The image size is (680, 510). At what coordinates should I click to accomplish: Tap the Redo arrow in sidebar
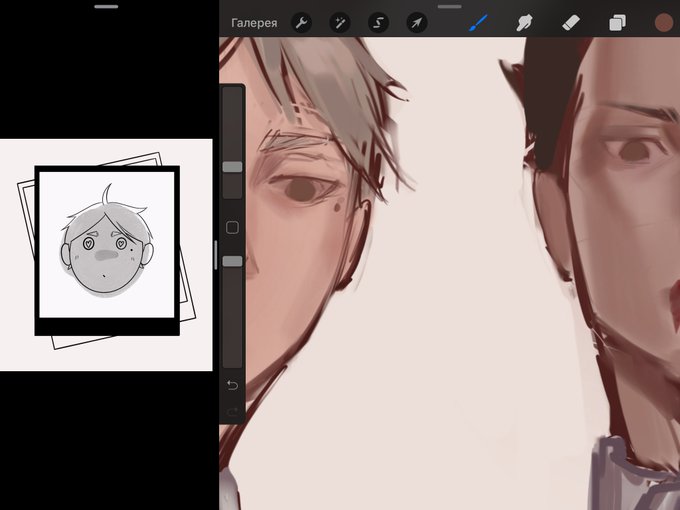tap(232, 412)
